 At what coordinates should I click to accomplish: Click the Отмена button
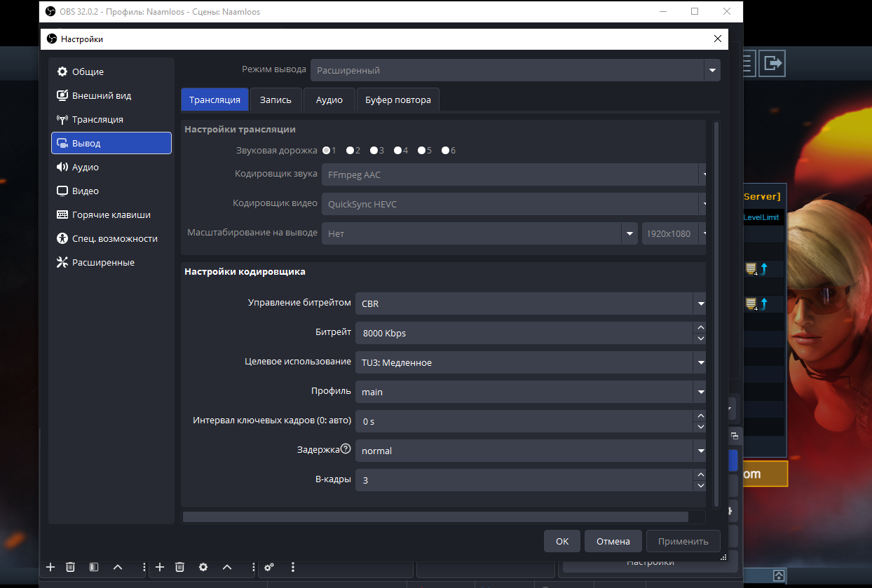613,541
